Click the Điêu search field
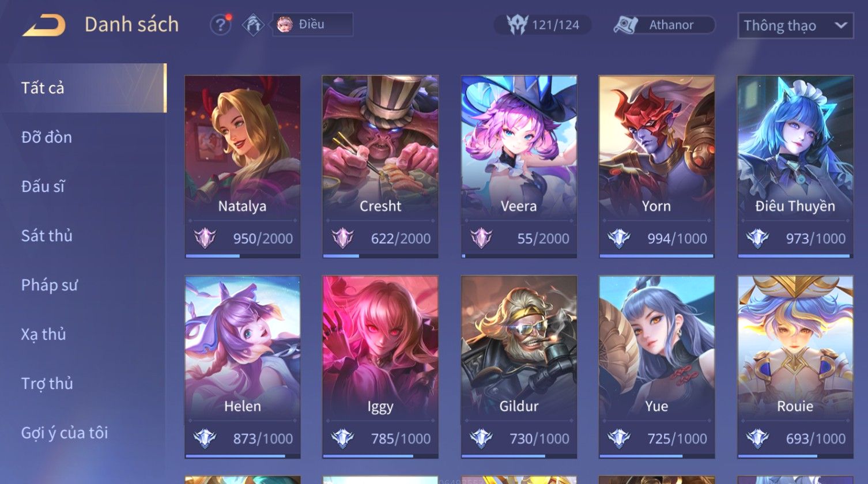 (313, 25)
